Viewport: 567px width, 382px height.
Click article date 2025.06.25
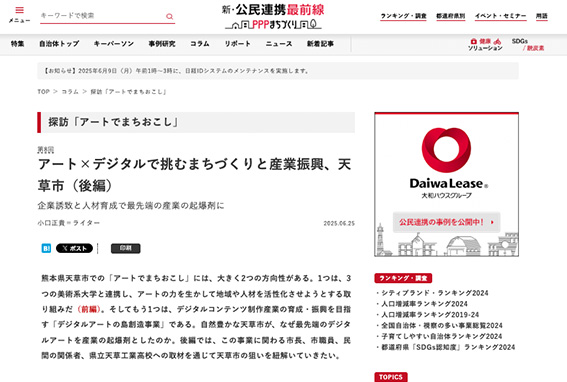(339, 224)
